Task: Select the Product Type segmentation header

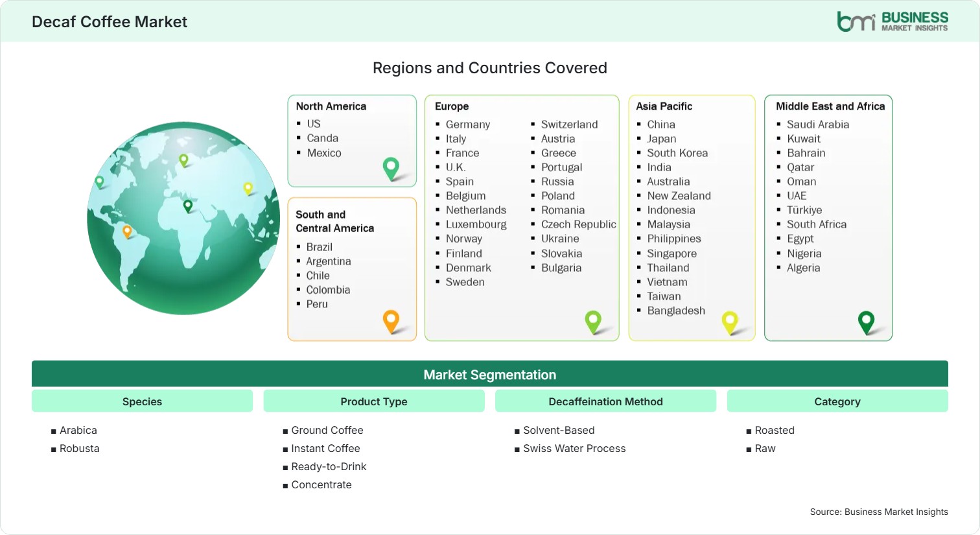Action: click(374, 401)
